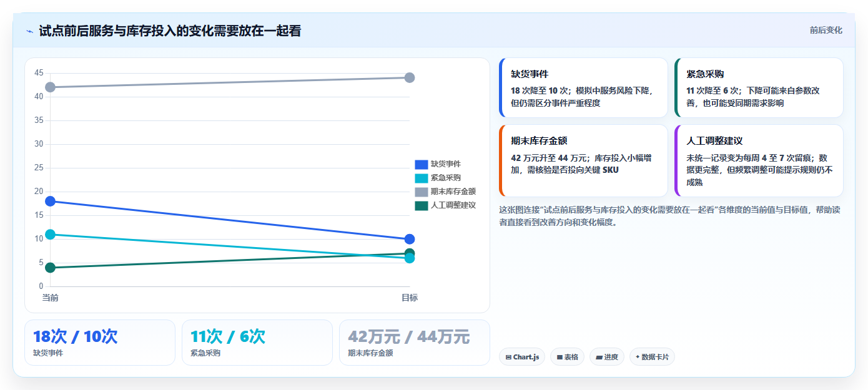Click 人工调整建议 data point at 当前 (4)
The height and width of the screenshot is (390, 868).
(50, 268)
